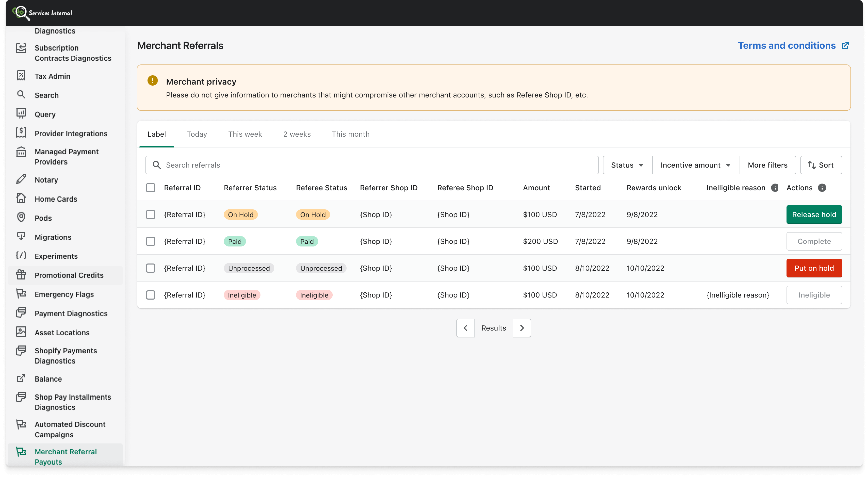Open the Status filter dropdown

pos(627,165)
